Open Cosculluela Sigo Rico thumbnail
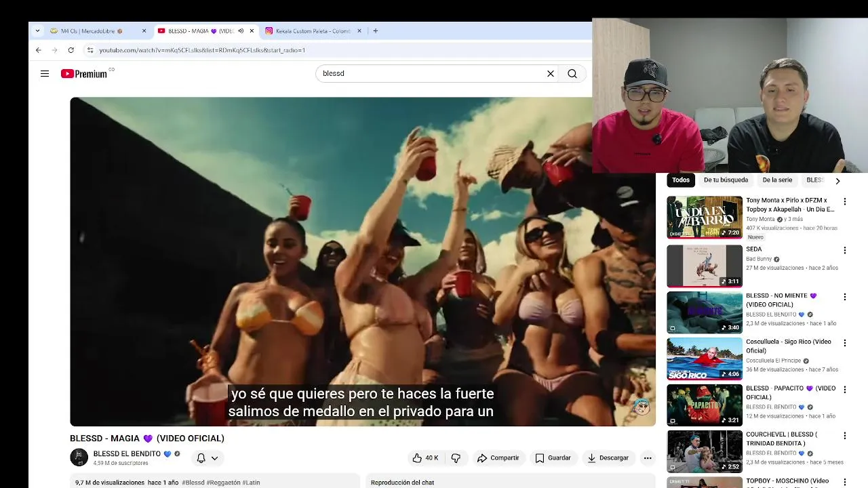The width and height of the screenshot is (868, 488). pyautogui.click(x=705, y=359)
